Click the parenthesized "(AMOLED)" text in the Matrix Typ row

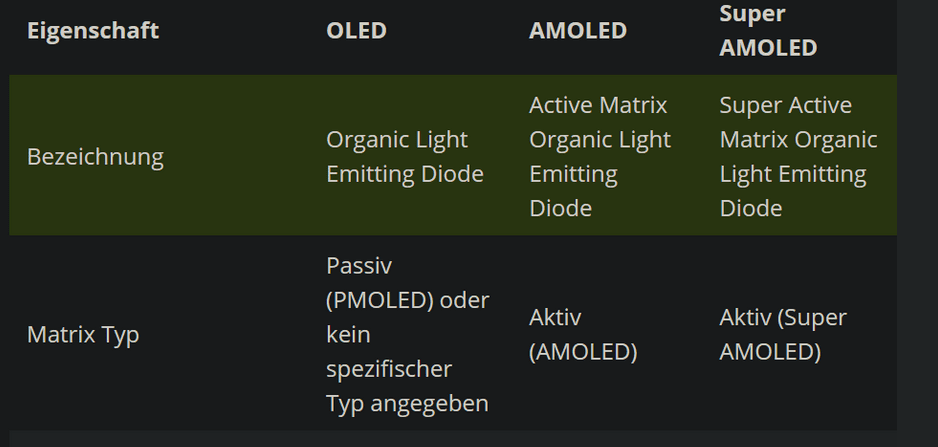click(583, 353)
